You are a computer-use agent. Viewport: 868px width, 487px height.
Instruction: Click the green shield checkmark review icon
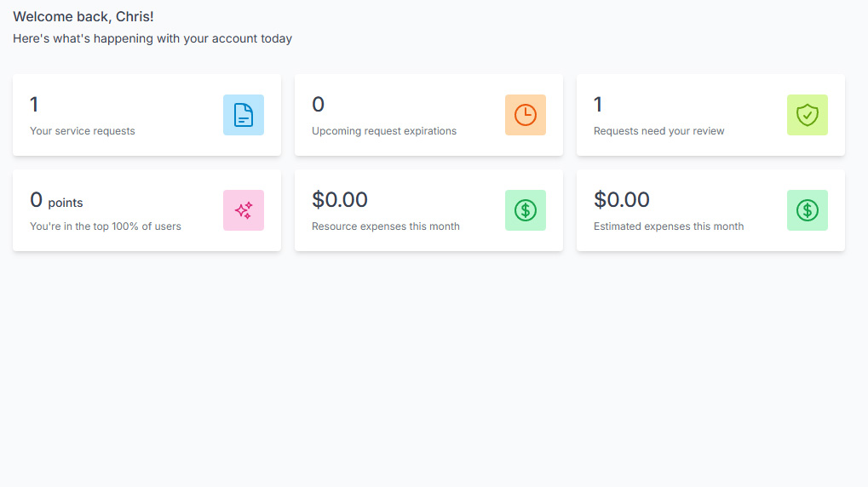pos(808,115)
